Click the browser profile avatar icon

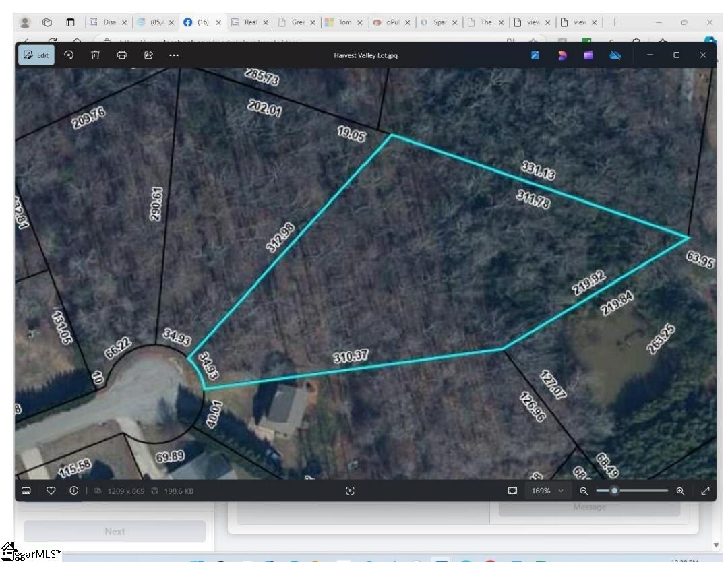pos(25,22)
